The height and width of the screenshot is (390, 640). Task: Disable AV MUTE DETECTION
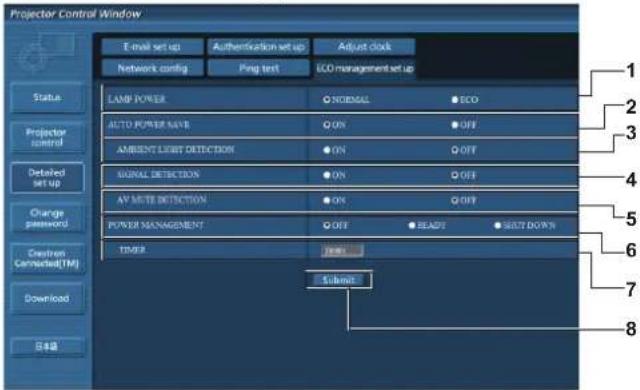tap(455, 200)
